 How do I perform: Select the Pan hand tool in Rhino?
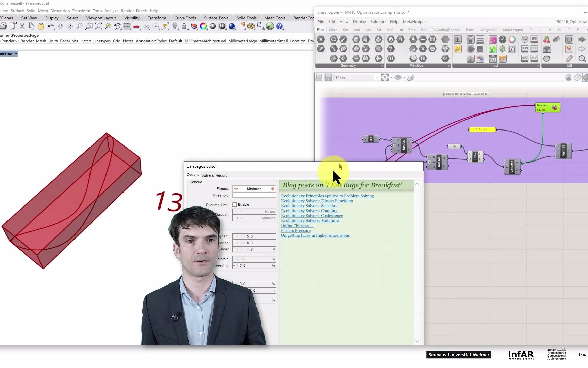pos(60,26)
